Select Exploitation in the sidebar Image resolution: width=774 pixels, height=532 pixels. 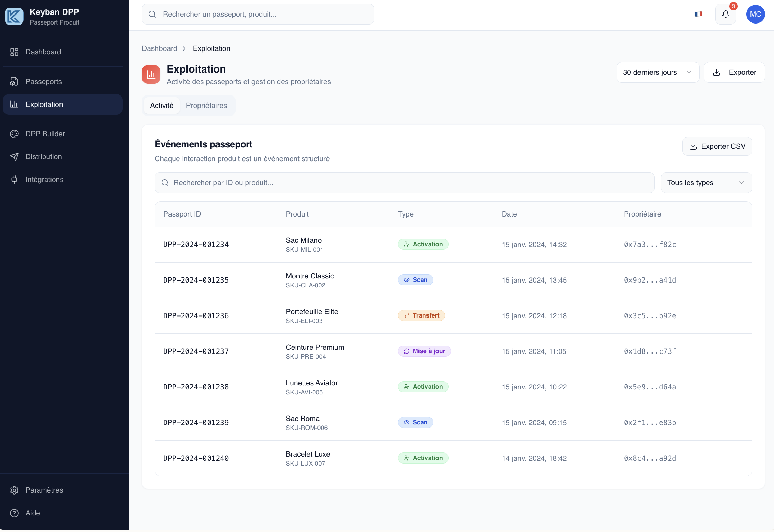pyautogui.click(x=63, y=104)
